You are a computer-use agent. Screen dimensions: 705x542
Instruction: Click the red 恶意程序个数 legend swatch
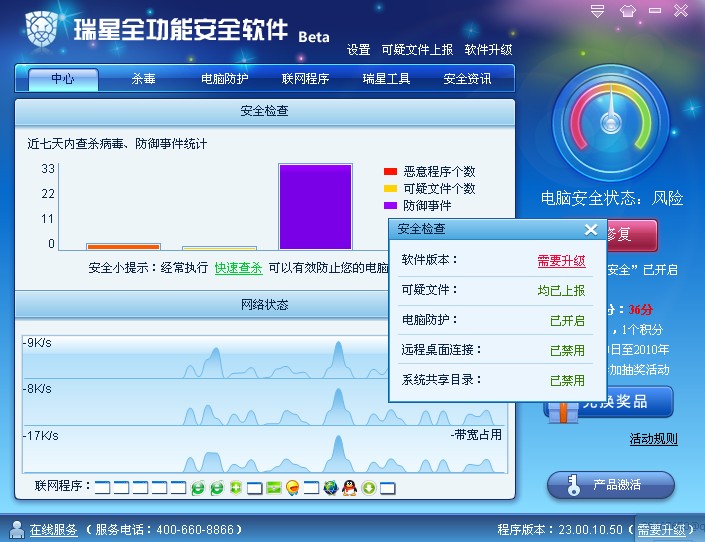coord(390,171)
